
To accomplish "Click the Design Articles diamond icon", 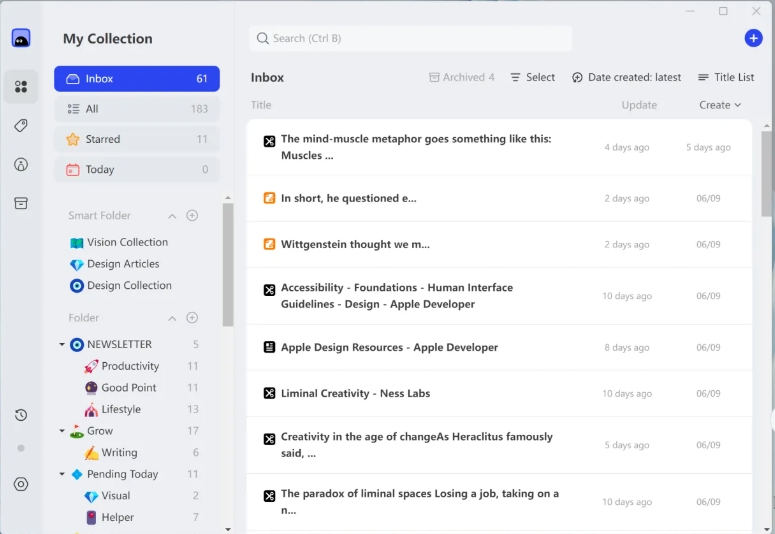I will tap(77, 265).
